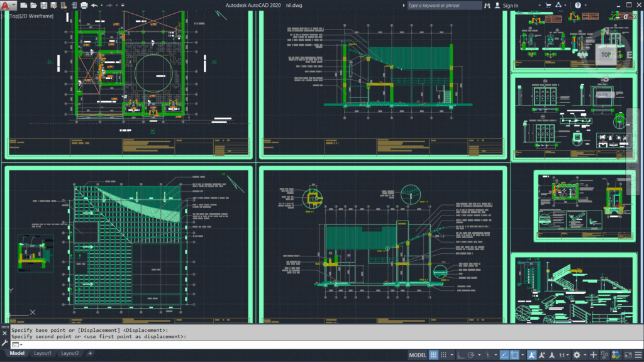
Task: Restore the drawing window with restore icon
Action: (626, 16)
